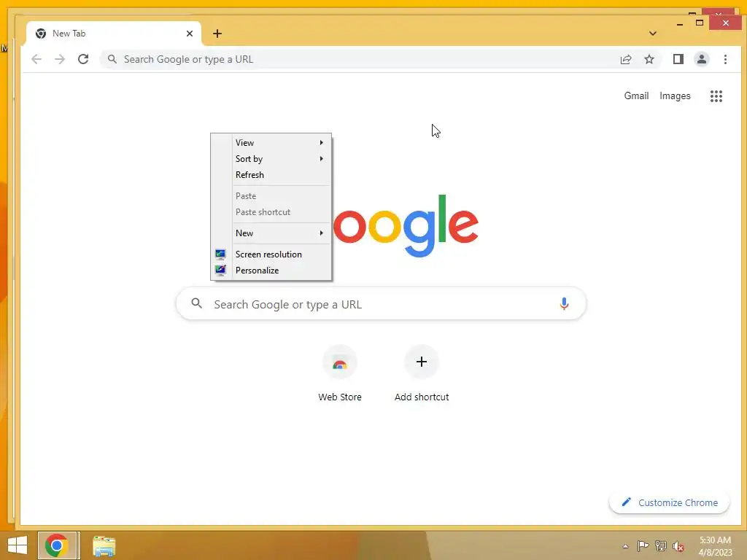Select the New Tab tab

pos(115,34)
